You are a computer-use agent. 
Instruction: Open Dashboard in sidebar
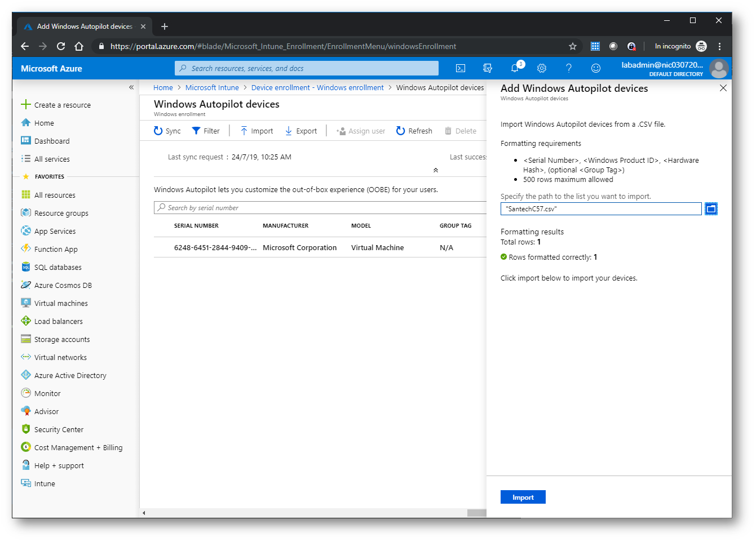[x=46, y=141]
